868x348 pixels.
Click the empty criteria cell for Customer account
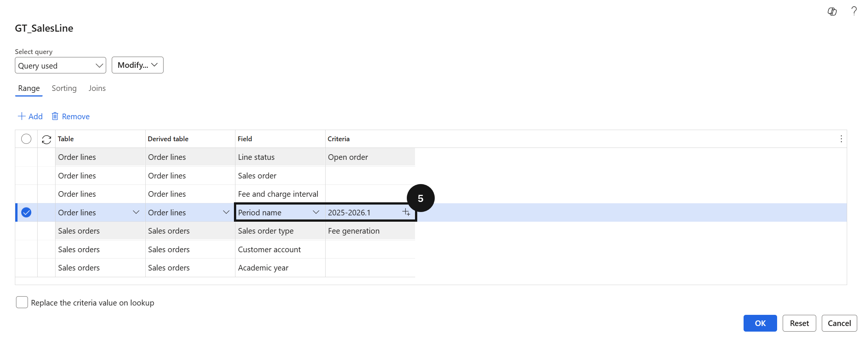pos(370,249)
